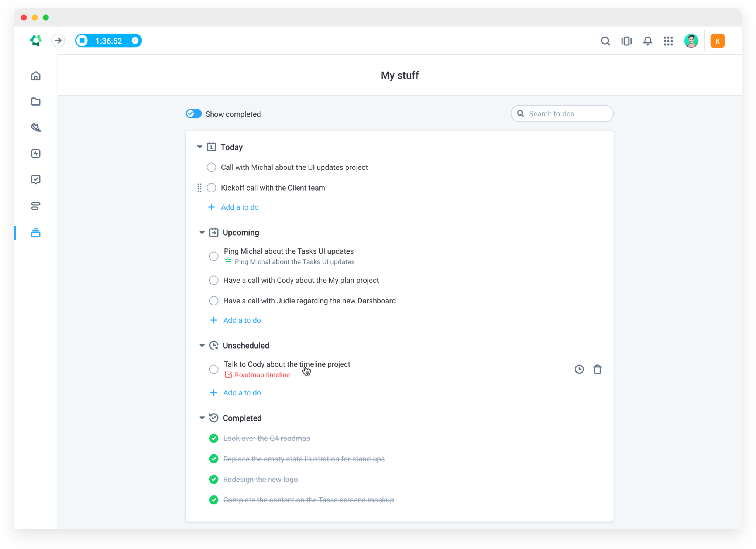This screenshot has width=756, height=549.
Task: Click the Search to-dos field
Action: coord(567,114)
